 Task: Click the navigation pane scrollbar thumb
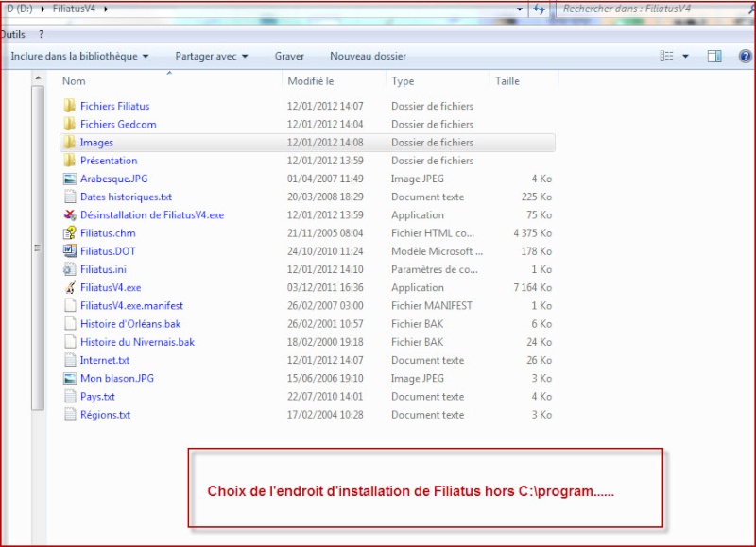[x=38, y=248]
